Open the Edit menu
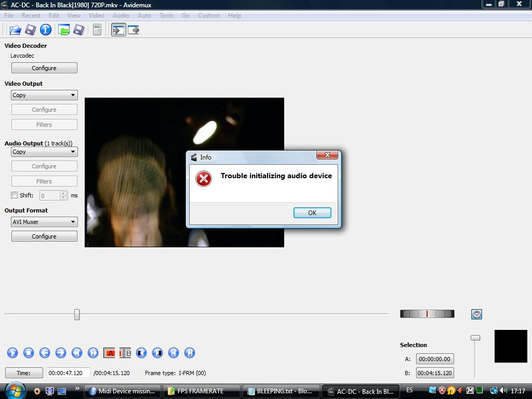The height and width of the screenshot is (399, 532). point(54,16)
